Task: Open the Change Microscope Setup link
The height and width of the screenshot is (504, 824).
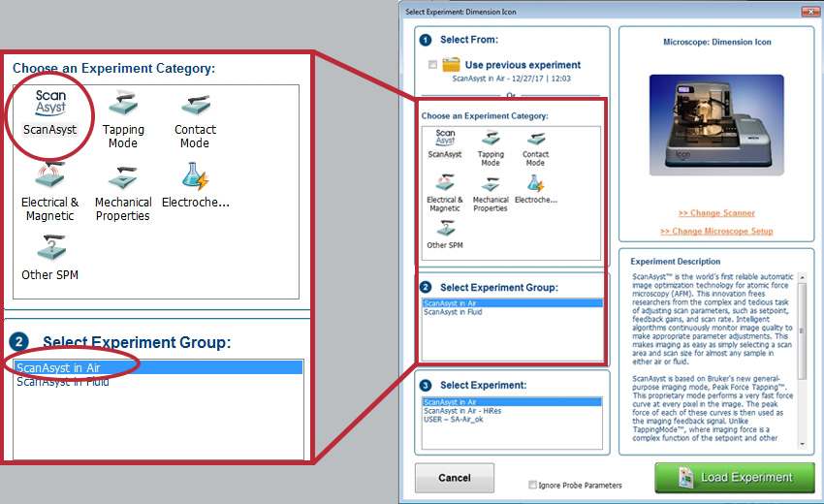Action: tap(716, 232)
